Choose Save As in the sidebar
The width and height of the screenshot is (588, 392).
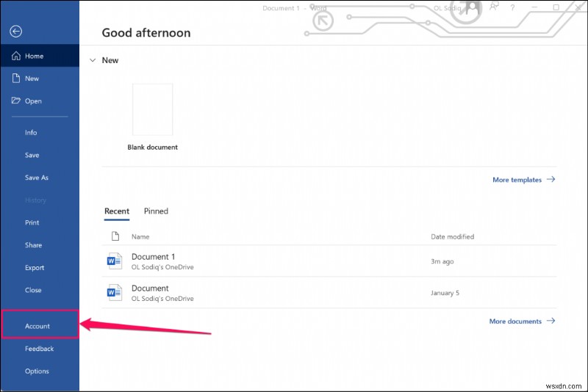click(x=36, y=178)
